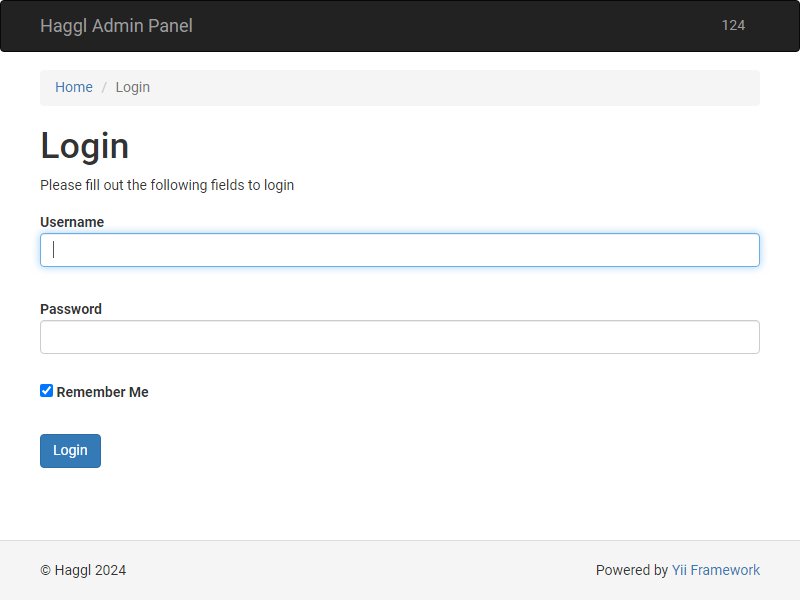The height and width of the screenshot is (600, 800).
Task: Select the 124 item in navbar
Action: click(733, 26)
